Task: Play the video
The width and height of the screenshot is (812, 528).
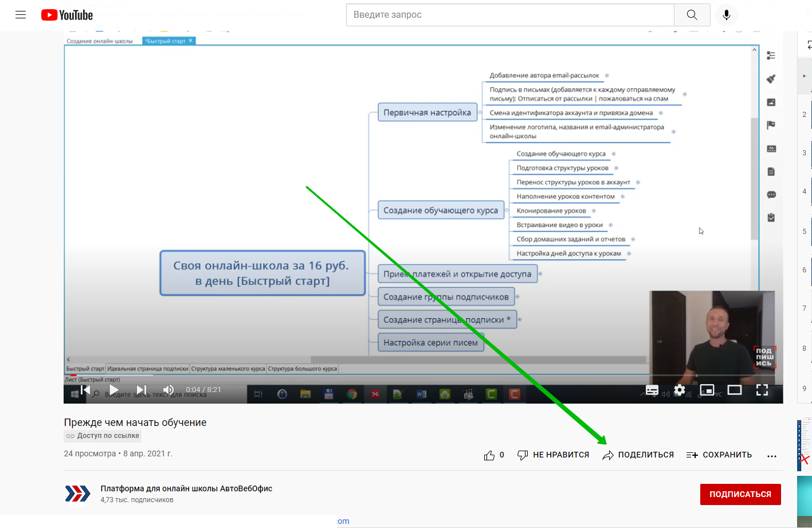Action: click(x=114, y=390)
